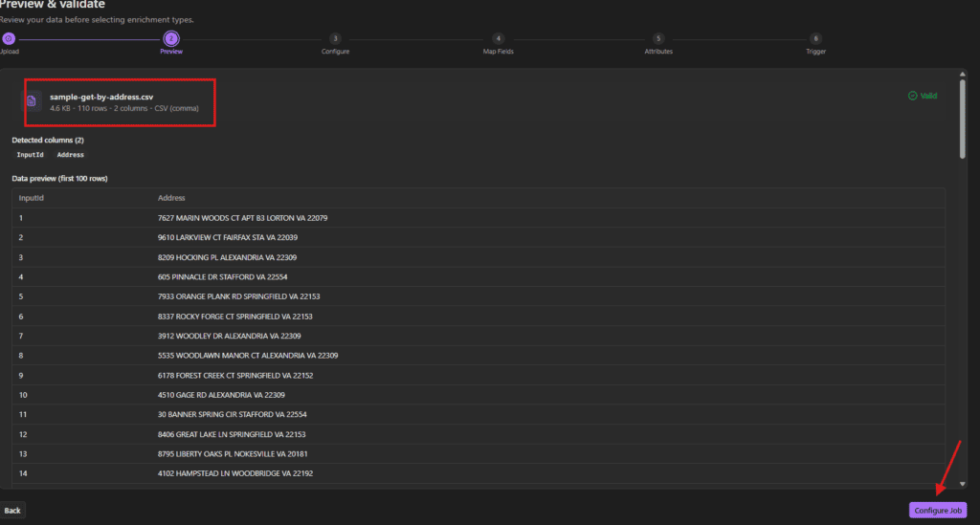Select address 4102 HAMPSTEAD LN WOODBRIDGE
Image resolution: width=980 pixels, height=525 pixels.
(x=235, y=473)
